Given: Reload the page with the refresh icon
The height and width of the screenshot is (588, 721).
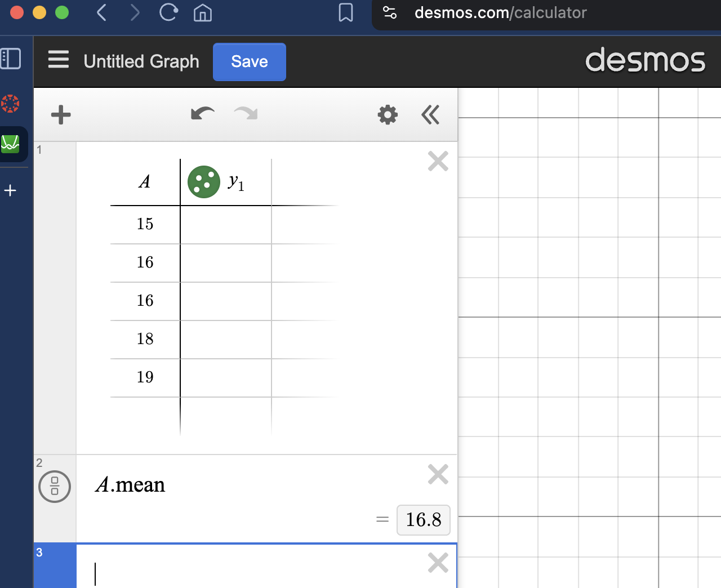Looking at the screenshot, I should click(168, 13).
